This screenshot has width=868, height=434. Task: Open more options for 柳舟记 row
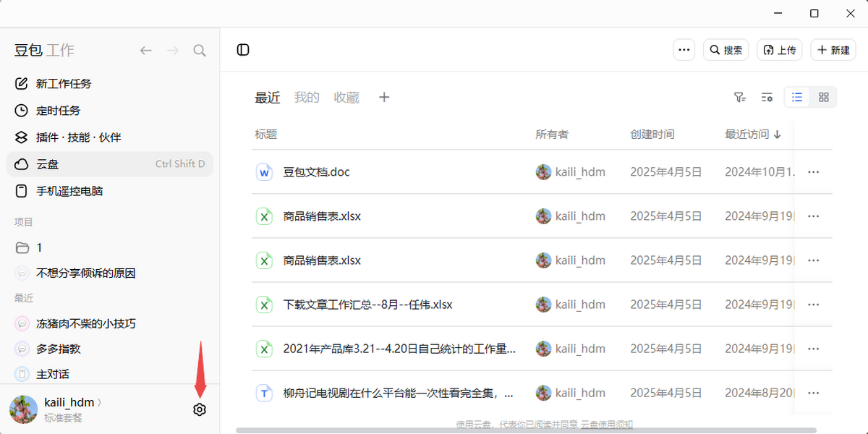(x=813, y=393)
